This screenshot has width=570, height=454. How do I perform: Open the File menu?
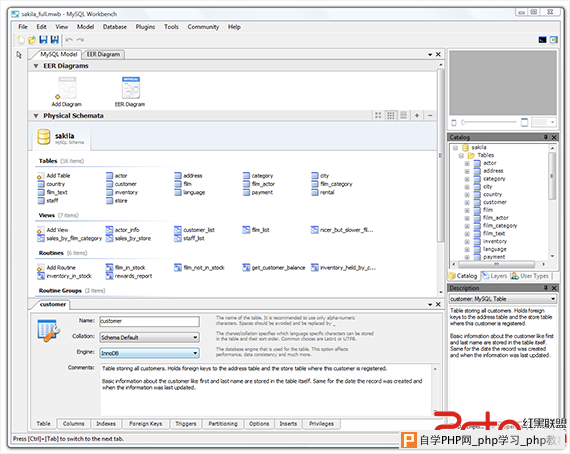pyautogui.click(x=23, y=27)
